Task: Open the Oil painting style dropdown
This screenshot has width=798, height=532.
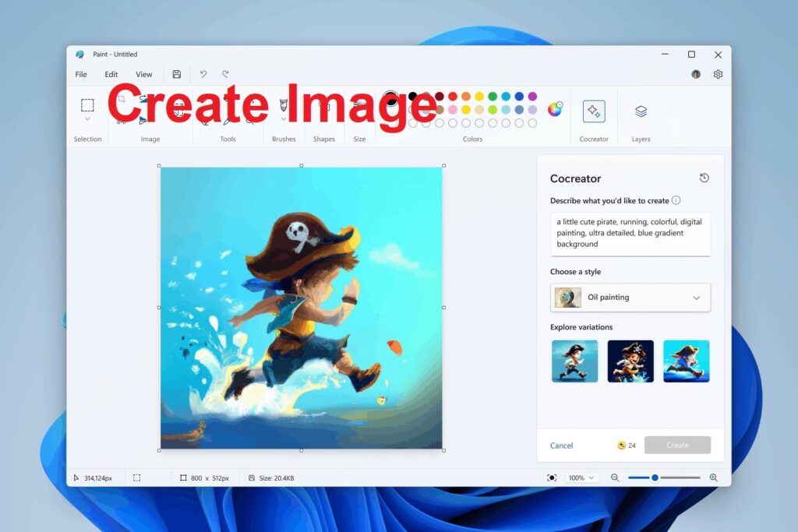Action: coord(630,298)
